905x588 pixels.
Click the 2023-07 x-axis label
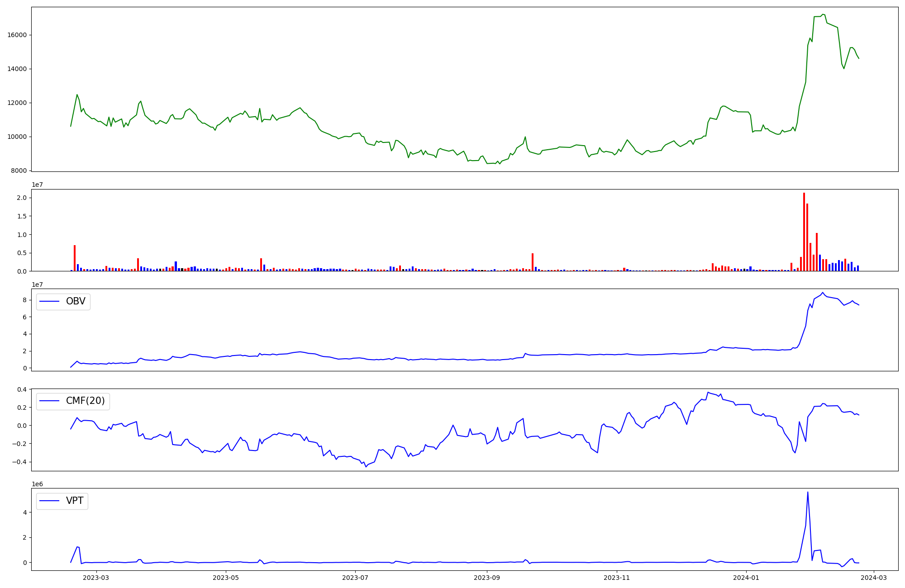pos(355,578)
